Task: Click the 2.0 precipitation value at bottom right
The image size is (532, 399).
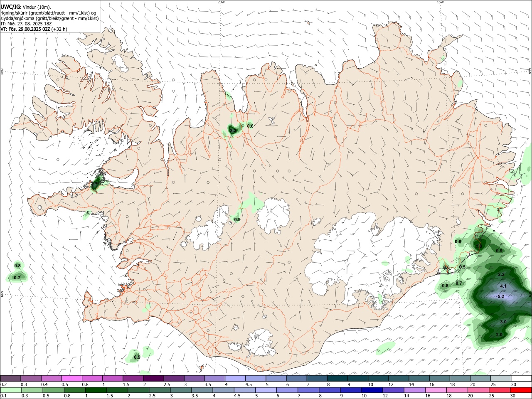Action: click(499, 335)
